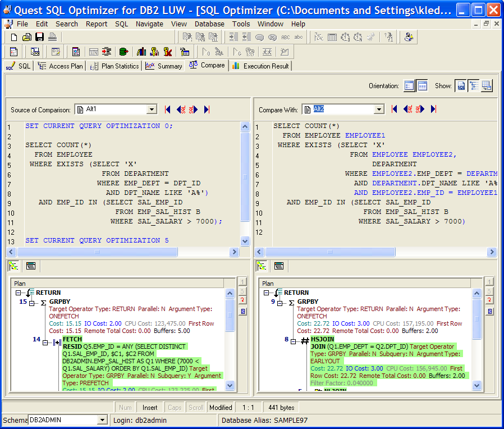The width and height of the screenshot is (504, 429).
Task: Select the FETCH step in left plan
Action: tap(72, 339)
